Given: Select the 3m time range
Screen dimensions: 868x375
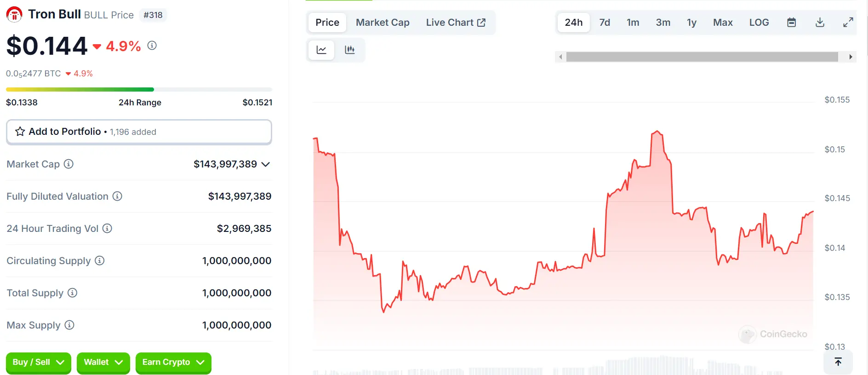Looking at the screenshot, I should pyautogui.click(x=663, y=23).
